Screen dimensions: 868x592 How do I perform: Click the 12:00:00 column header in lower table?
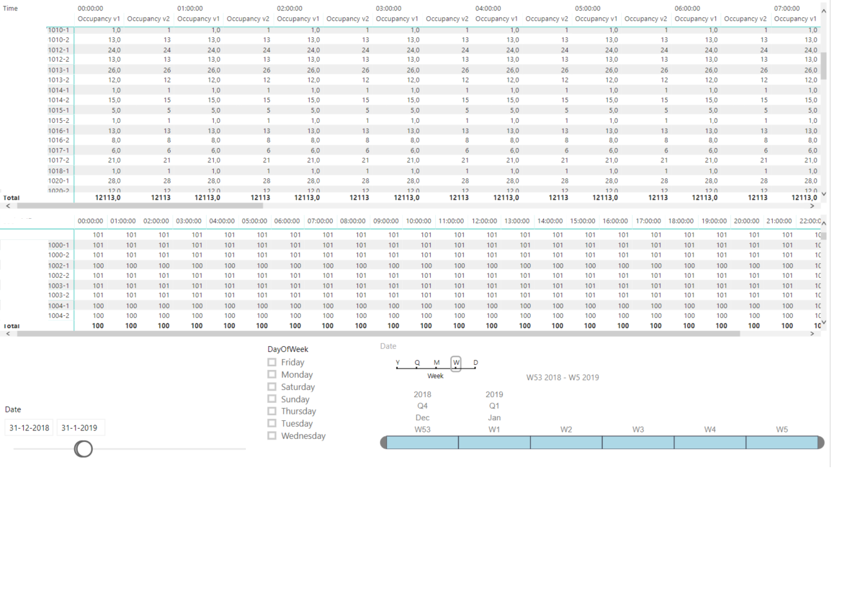point(484,221)
